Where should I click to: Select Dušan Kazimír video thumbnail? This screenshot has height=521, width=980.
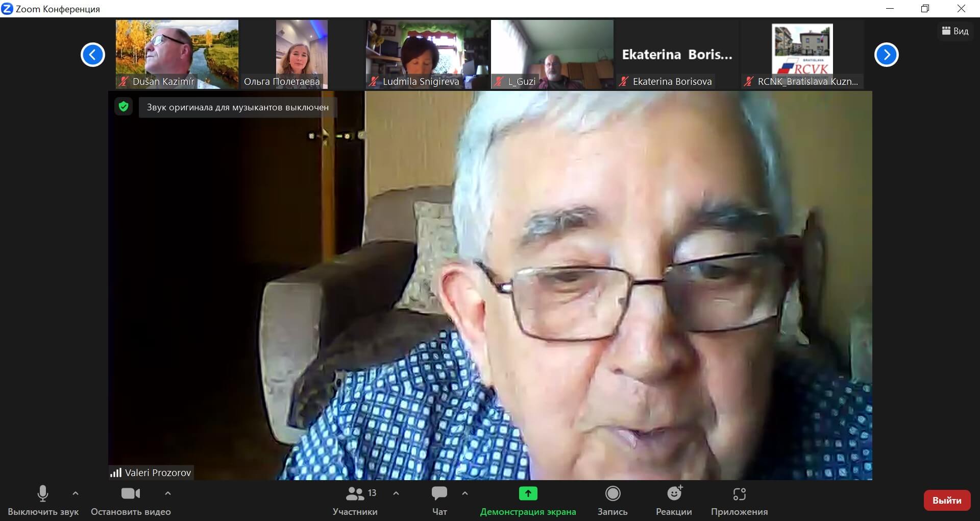click(x=177, y=54)
